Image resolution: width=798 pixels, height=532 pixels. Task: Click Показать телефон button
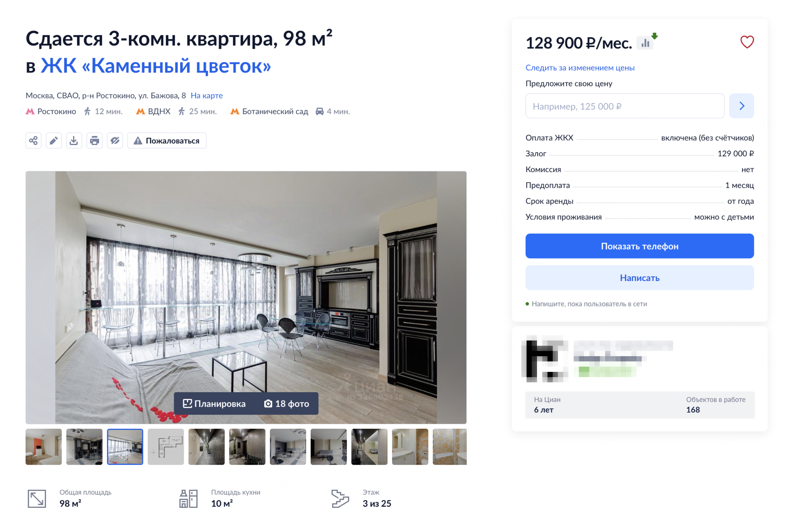pyautogui.click(x=639, y=246)
